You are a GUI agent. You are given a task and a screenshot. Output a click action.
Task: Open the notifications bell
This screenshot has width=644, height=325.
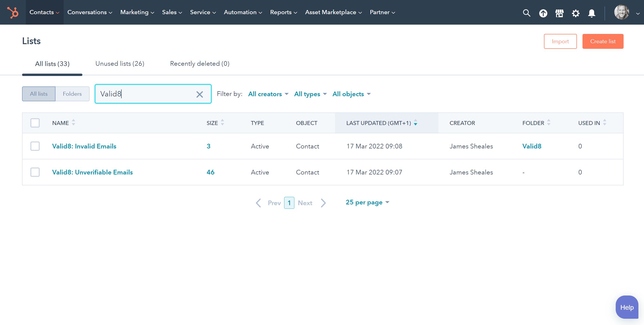[x=592, y=13]
